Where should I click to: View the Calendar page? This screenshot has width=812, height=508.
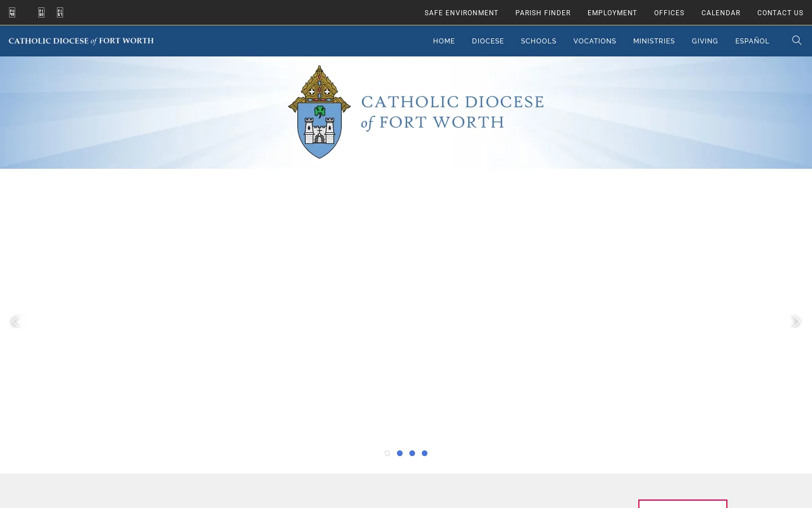point(721,13)
